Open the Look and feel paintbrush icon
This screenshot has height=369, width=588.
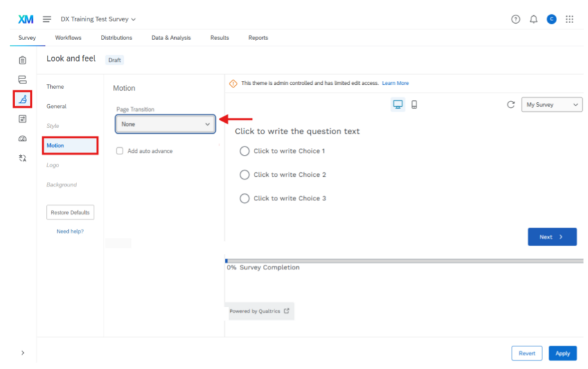pyautogui.click(x=22, y=99)
